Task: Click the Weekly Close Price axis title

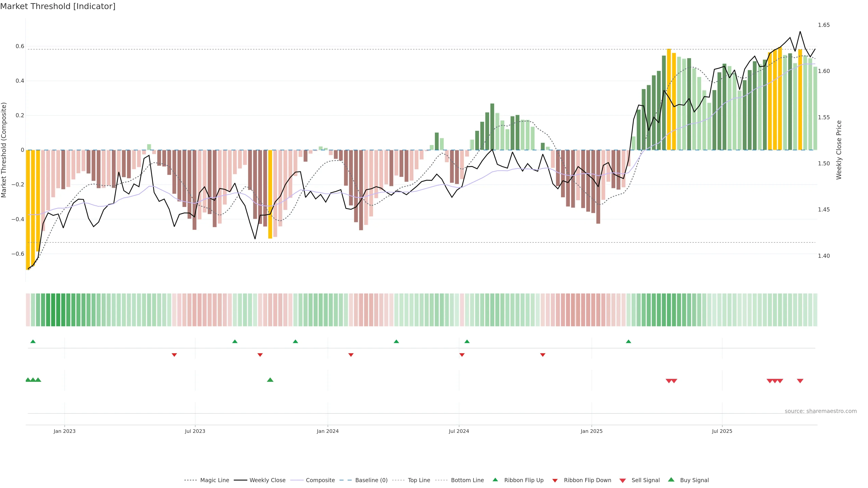Action: (839, 150)
